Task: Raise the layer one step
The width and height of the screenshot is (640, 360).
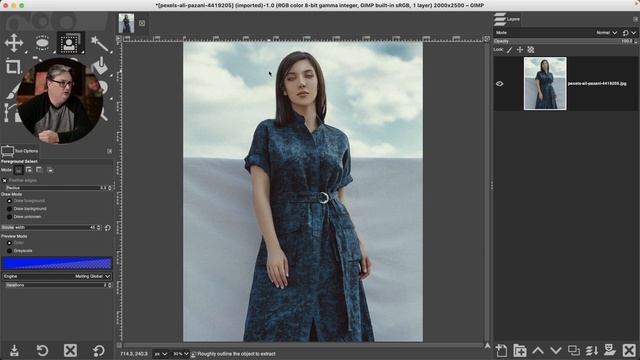Action: point(538,350)
